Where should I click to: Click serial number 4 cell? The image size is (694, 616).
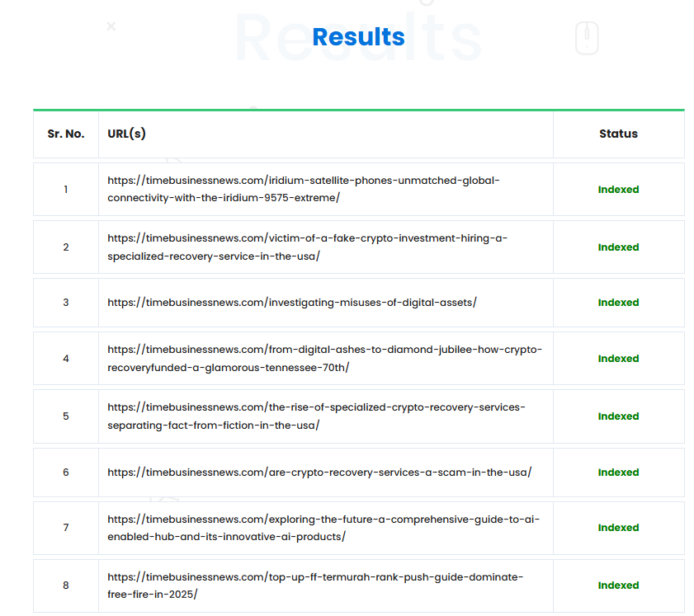tap(66, 359)
